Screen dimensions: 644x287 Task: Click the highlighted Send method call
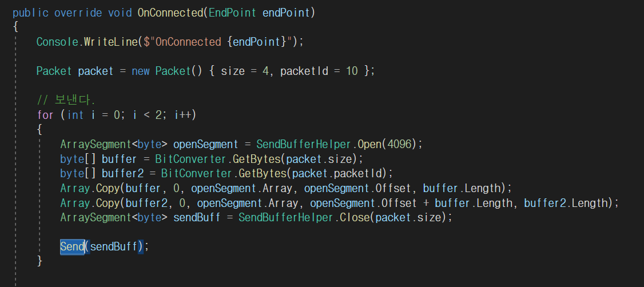(x=72, y=246)
